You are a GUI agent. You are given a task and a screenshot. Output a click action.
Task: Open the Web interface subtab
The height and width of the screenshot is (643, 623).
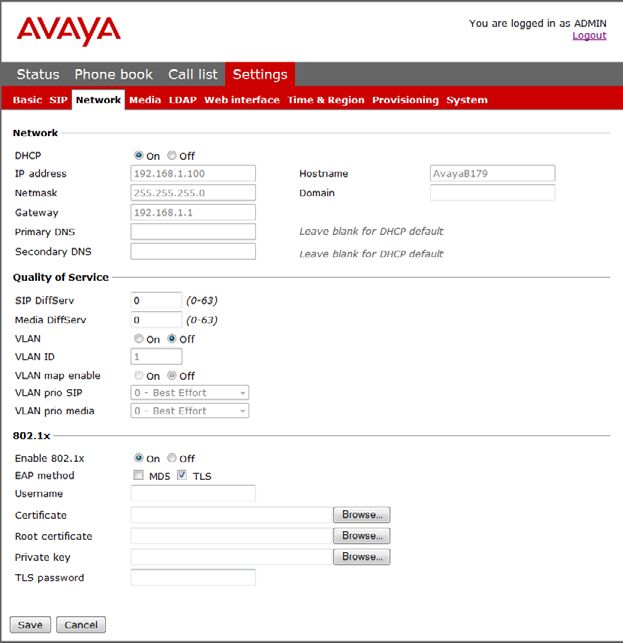[x=242, y=100]
